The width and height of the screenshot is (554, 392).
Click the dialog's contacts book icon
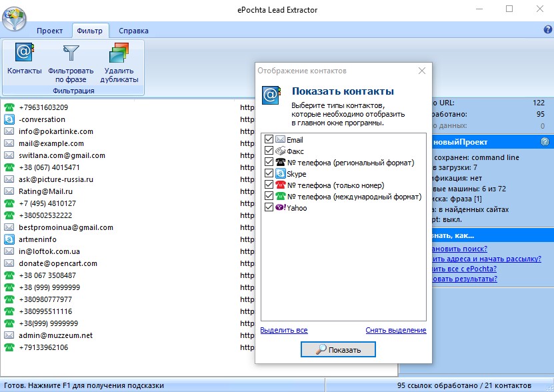click(271, 95)
